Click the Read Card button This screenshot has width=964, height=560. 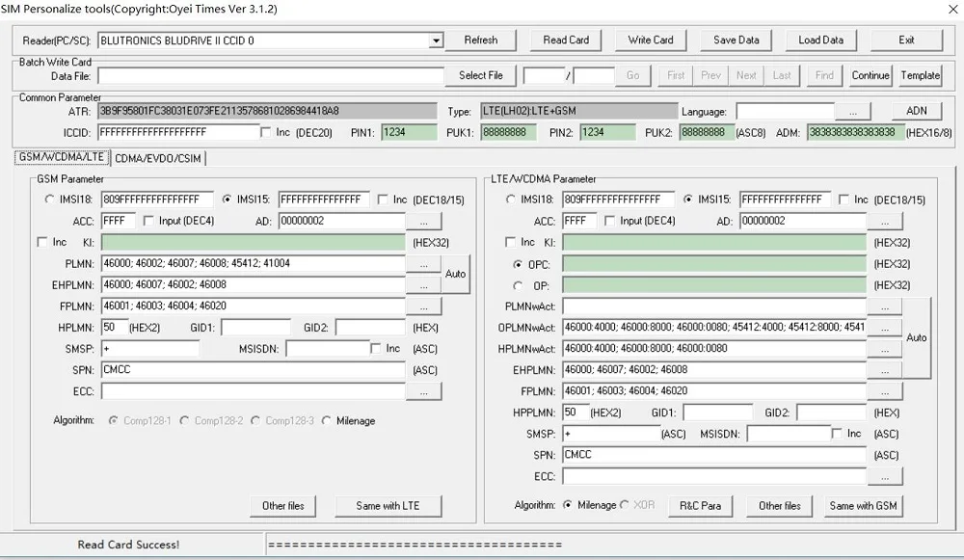coord(566,40)
